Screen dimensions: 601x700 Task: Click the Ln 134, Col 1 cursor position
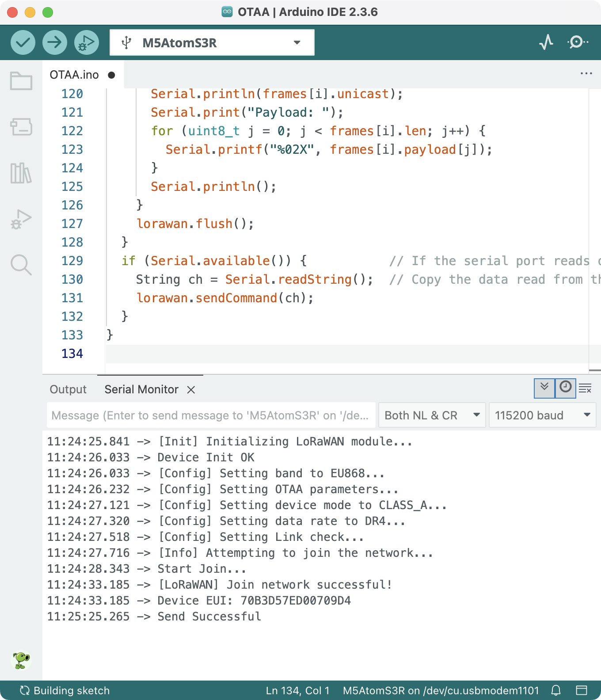[x=298, y=690]
